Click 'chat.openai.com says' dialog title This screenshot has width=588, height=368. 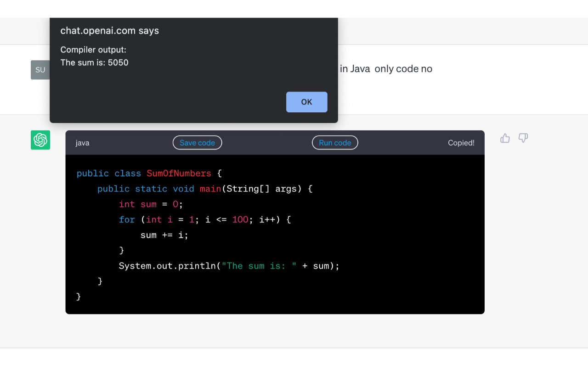pos(110,31)
